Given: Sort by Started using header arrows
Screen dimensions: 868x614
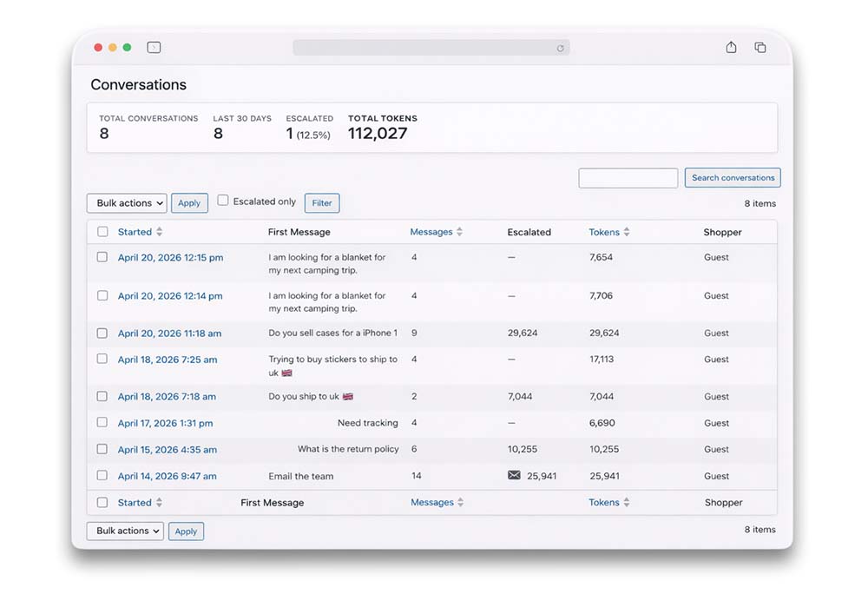Looking at the screenshot, I should (x=159, y=232).
